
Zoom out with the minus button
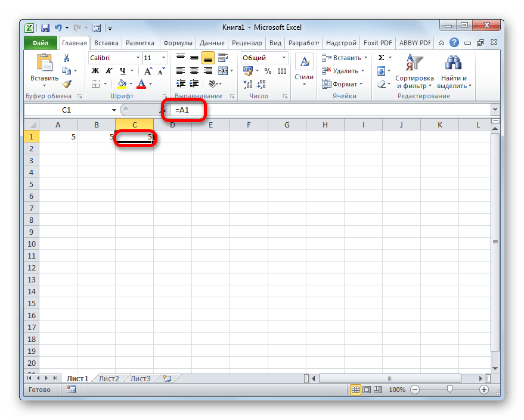415,390
